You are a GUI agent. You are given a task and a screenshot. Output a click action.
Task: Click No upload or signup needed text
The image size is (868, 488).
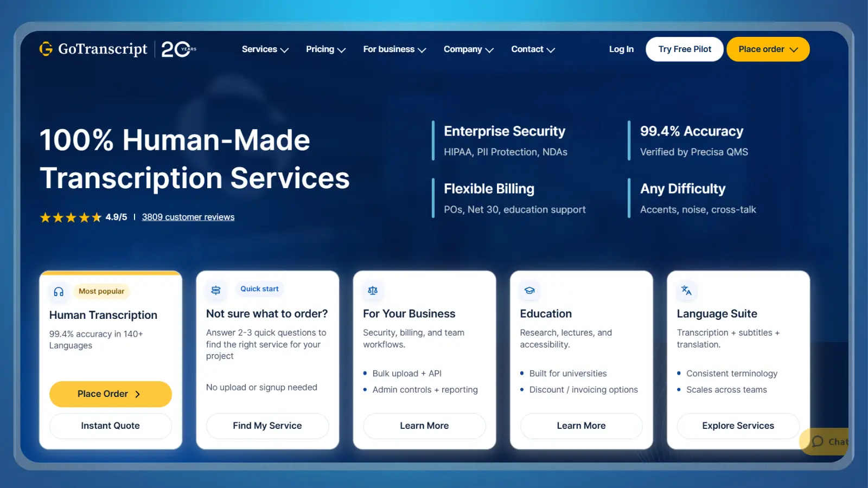pyautogui.click(x=261, y=387)
